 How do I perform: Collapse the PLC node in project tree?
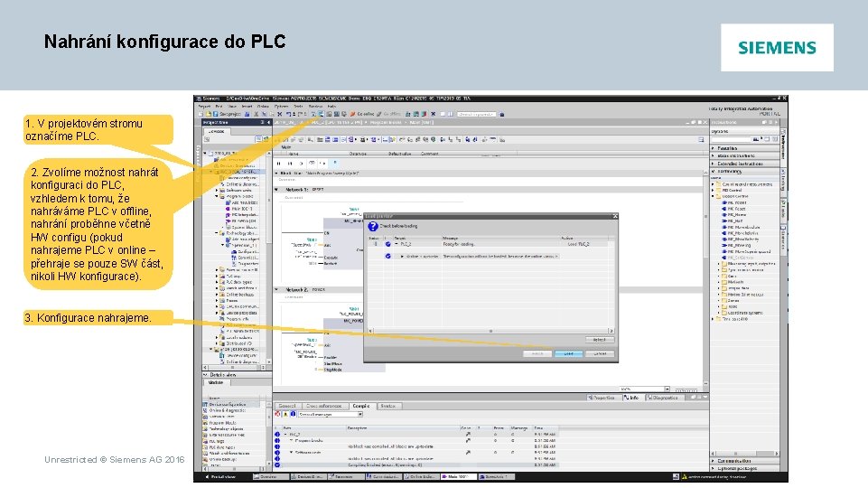click(211, 172)
